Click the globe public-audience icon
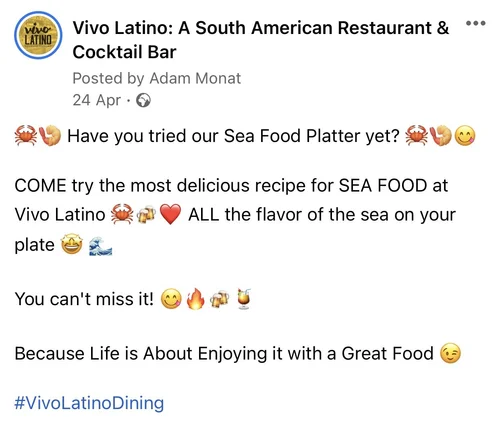 pyautogui.click(x=143, y=100)
